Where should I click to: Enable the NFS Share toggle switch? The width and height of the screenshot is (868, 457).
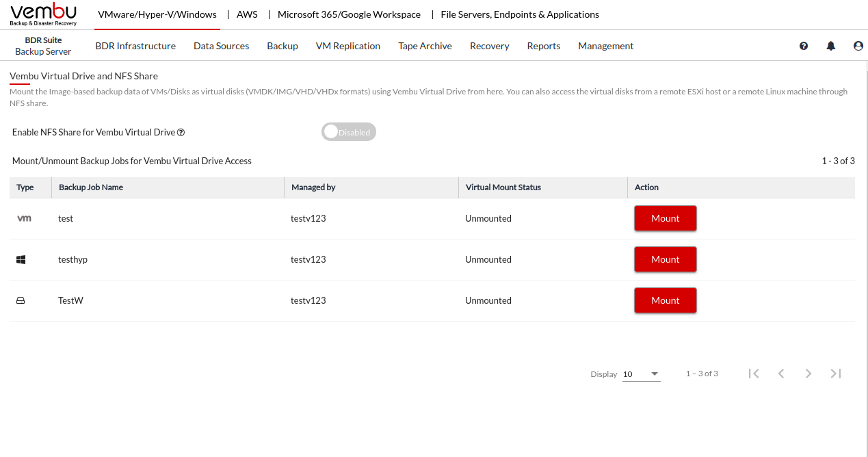click(349, 132)
